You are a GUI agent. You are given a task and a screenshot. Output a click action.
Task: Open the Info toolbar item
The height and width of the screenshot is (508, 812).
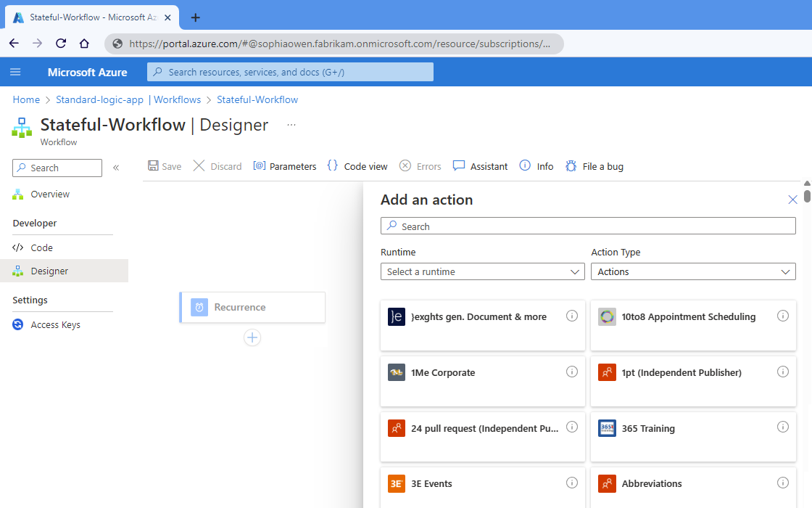536,166
